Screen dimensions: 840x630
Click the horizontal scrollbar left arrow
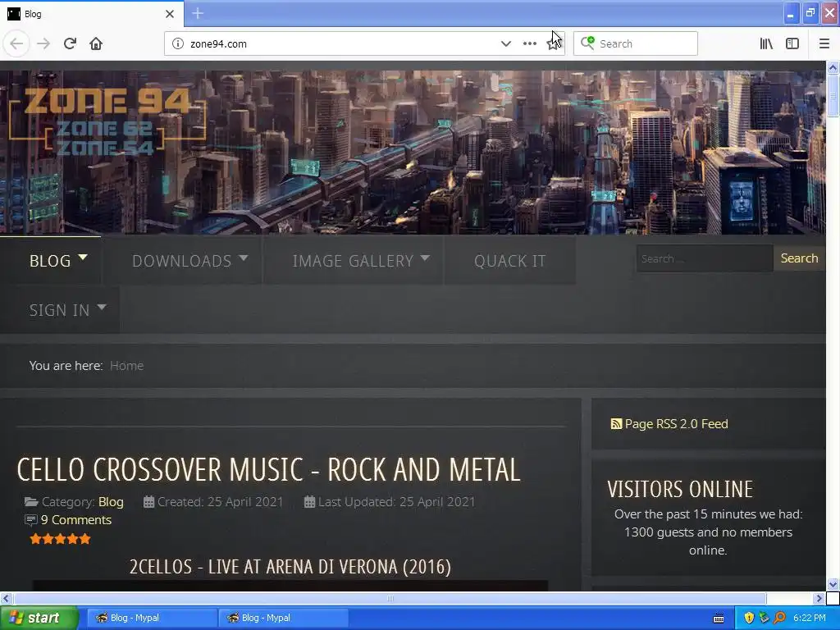6,598
